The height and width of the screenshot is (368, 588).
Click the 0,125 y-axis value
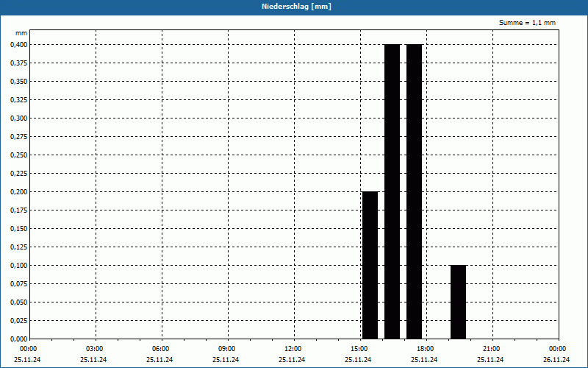[x=19, y=247]
